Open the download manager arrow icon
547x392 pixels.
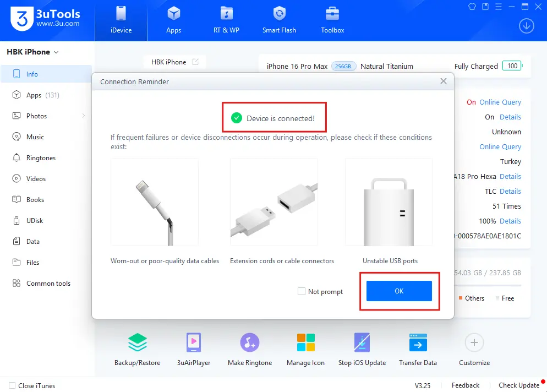click(527, 26)
